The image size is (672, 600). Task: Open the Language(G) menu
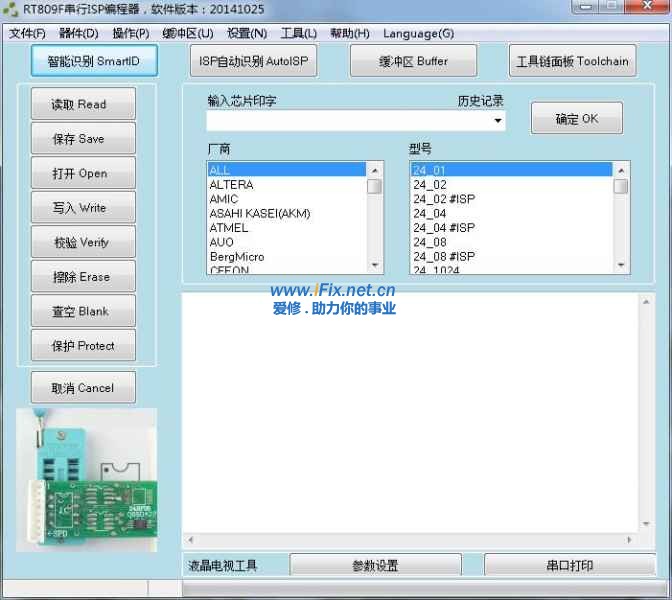pyautogui.click(x=419, y=33)
